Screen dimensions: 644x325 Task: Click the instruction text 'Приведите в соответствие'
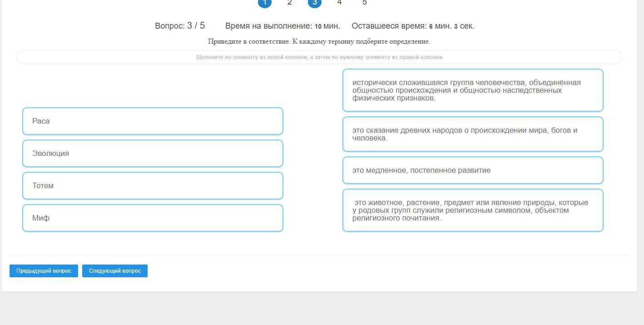(x=319, y=41)
